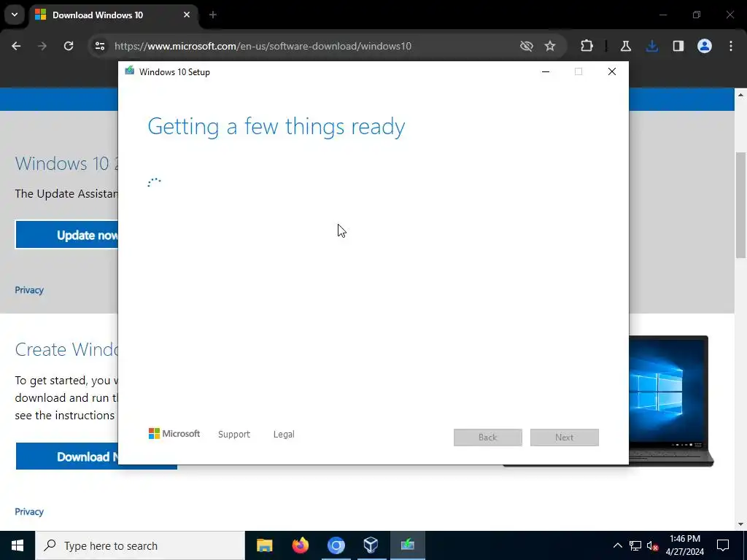Select Windows 10 Setup taskbar icon
747x560 pixels.
407,545
